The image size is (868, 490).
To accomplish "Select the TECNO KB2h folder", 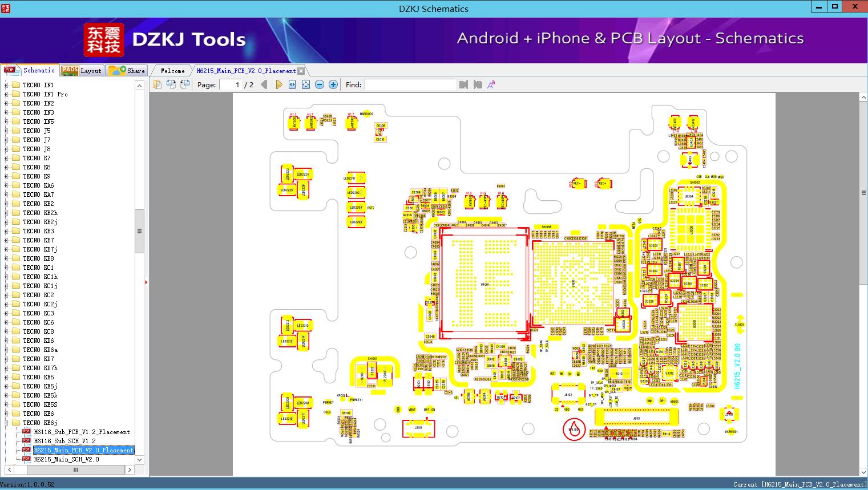I will tap(40, 213).
